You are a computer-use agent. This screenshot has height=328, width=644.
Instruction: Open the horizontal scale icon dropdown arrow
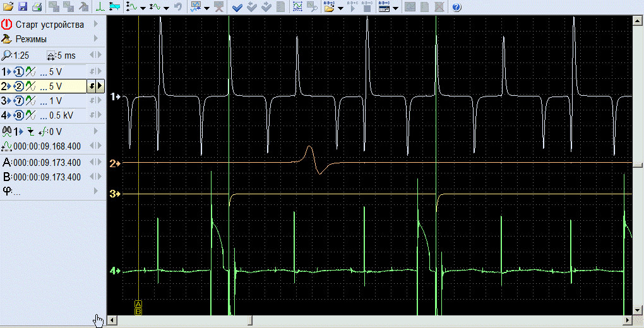click(x=166, y=8)
